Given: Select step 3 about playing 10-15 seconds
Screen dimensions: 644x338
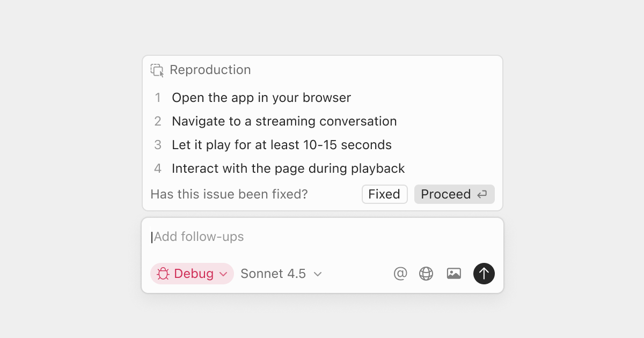Looking at the screenshot, I should pyautogui.click(x=281, y=145).
